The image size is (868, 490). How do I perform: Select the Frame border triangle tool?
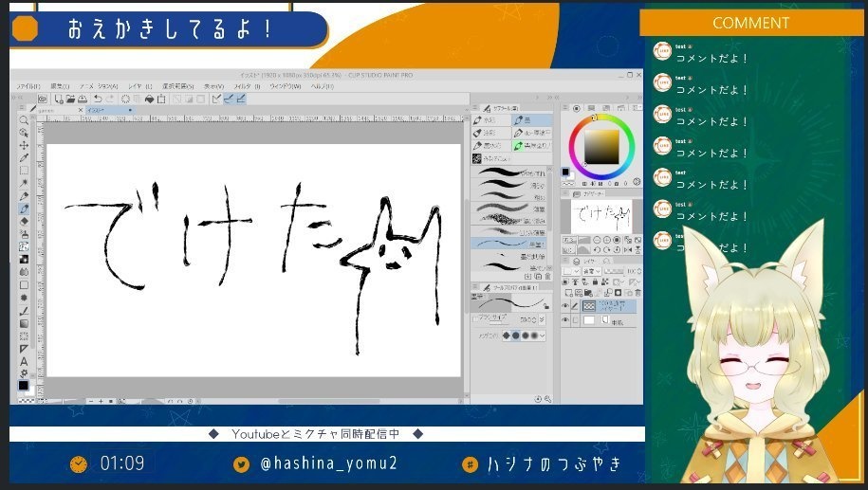(24, 349)
